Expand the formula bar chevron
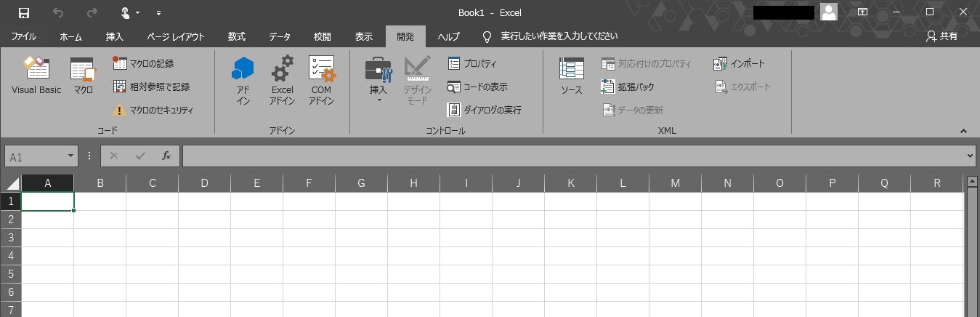 click(x=971, y=156)
